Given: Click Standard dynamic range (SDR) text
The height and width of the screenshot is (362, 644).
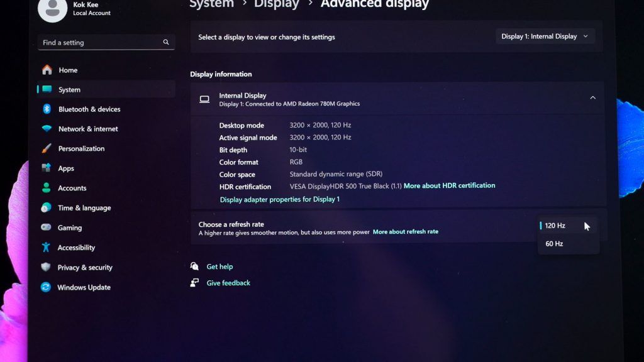Looking at the screenshot, I should point(336,174).
